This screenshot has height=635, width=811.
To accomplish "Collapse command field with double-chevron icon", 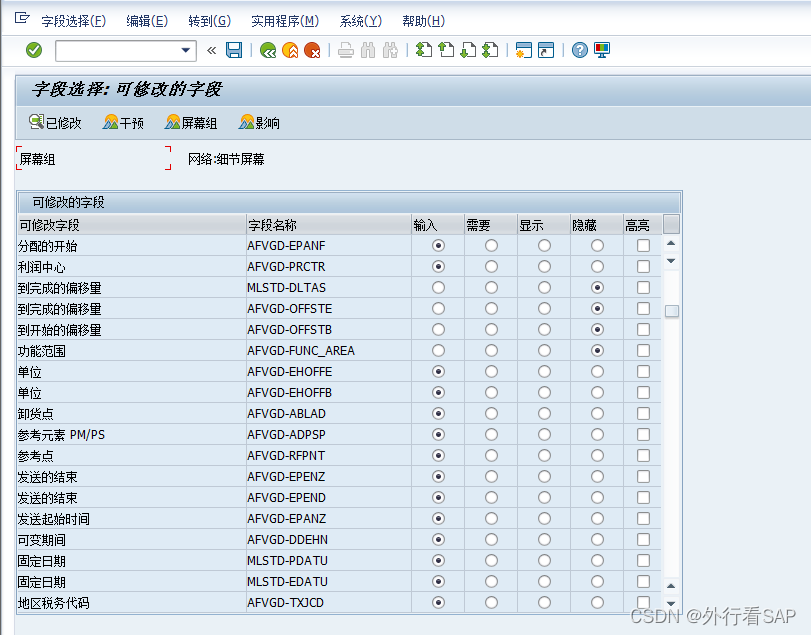I will click(x=211, y=50).
